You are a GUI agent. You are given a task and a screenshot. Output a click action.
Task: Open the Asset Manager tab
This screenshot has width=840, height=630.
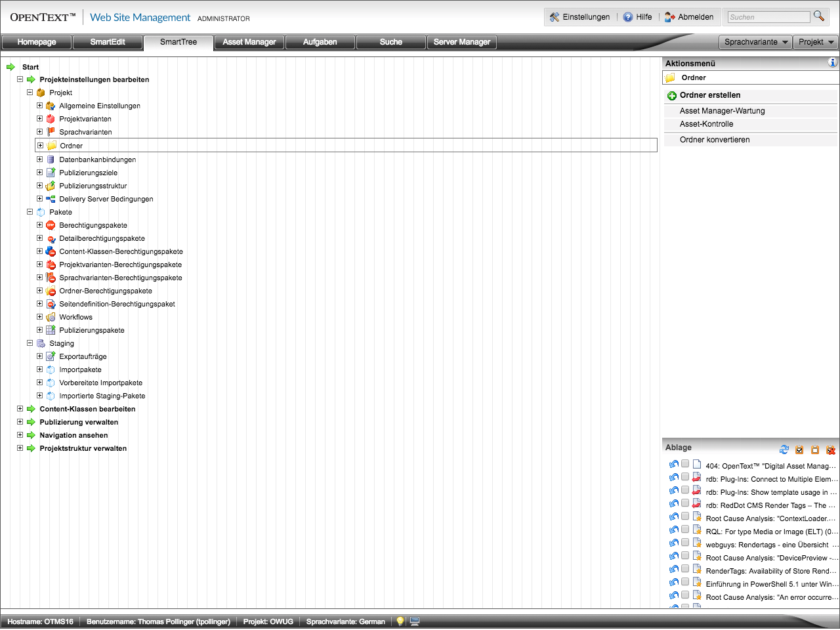(249, 42)
